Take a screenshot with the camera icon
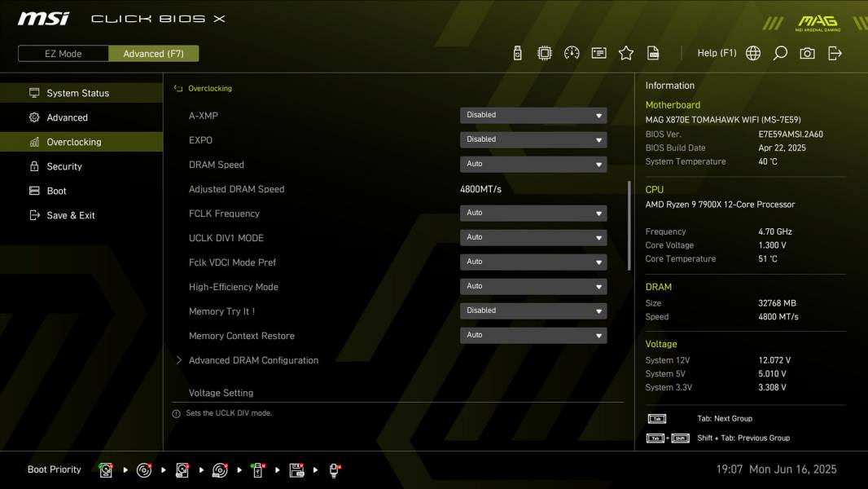Screen dimensions: 868x489 (x=807, y=53)
